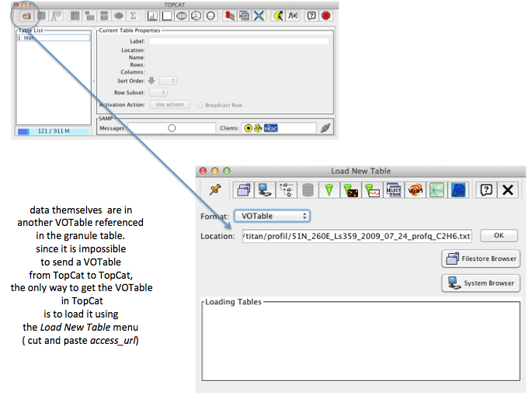Open the f(x) available functions icon
Image resolution: width=532 pixels, height=399 pixels.
(293, 16)
